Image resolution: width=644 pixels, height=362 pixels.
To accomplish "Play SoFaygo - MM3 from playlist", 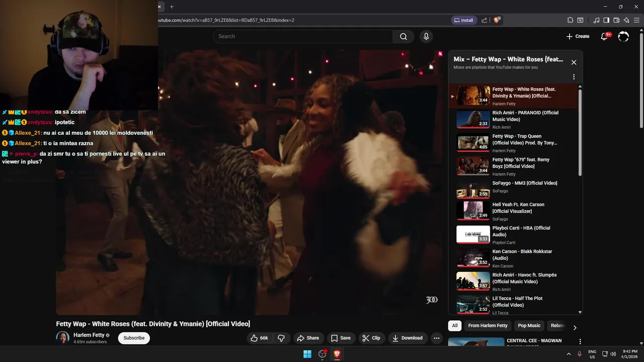I will [514, 190].
